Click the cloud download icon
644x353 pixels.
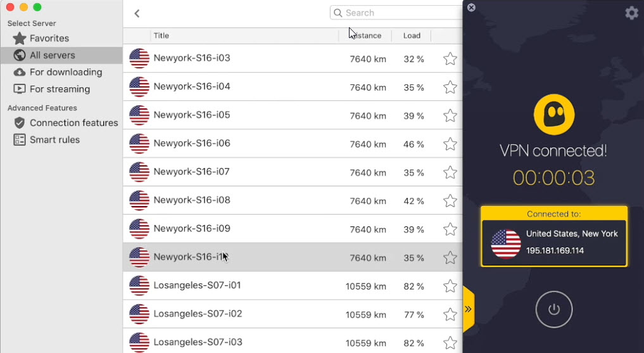click(19, 72)
